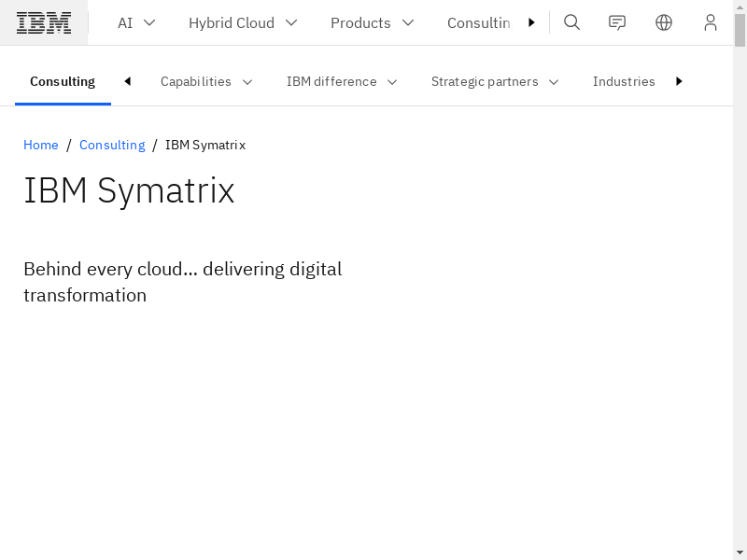Open the truncated Consulting top menu item
Image resolution: width=747 pixels, height=560 pixels.
478,22
